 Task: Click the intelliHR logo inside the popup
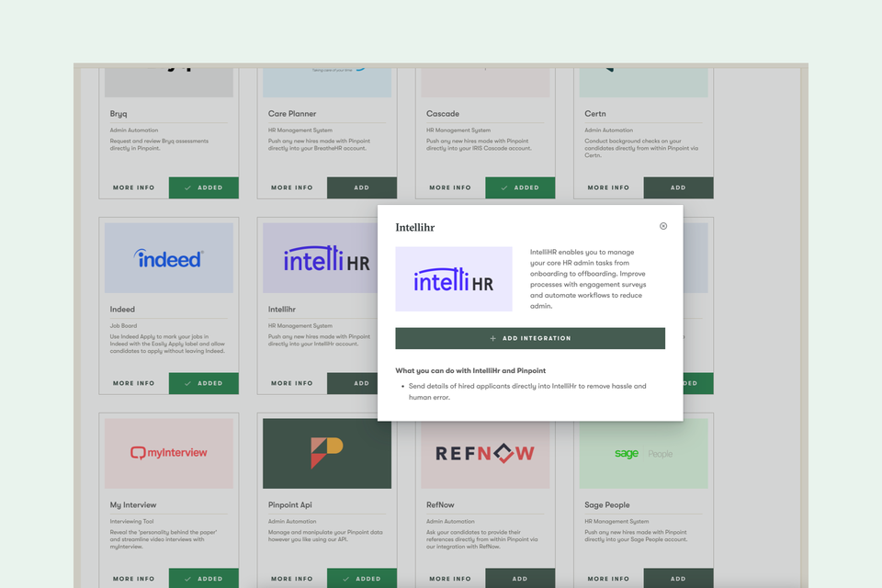[454, 279]
